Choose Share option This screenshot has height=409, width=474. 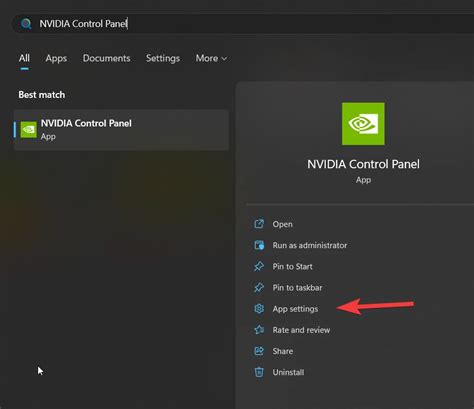coord(283,351)
